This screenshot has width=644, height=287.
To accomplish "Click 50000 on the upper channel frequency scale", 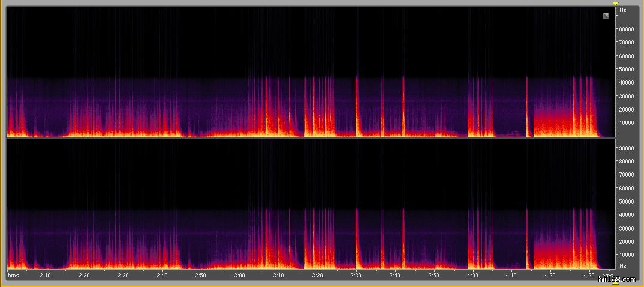I will click(x=627, y=69).
